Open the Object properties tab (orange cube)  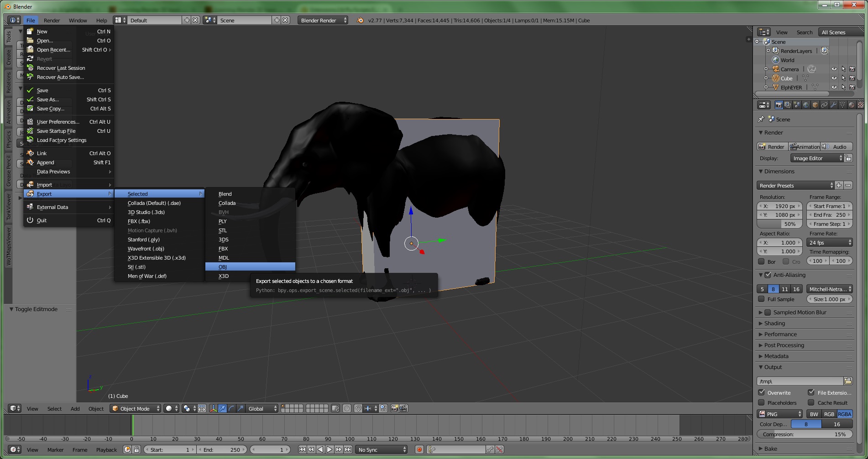[x=815, y=105]
